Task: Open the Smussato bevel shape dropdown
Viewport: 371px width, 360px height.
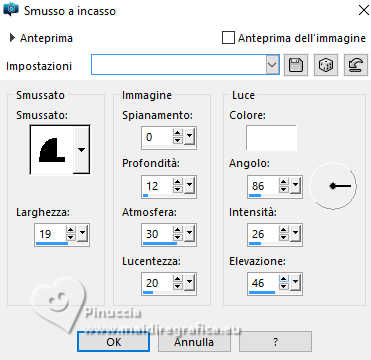Action: 81,149
